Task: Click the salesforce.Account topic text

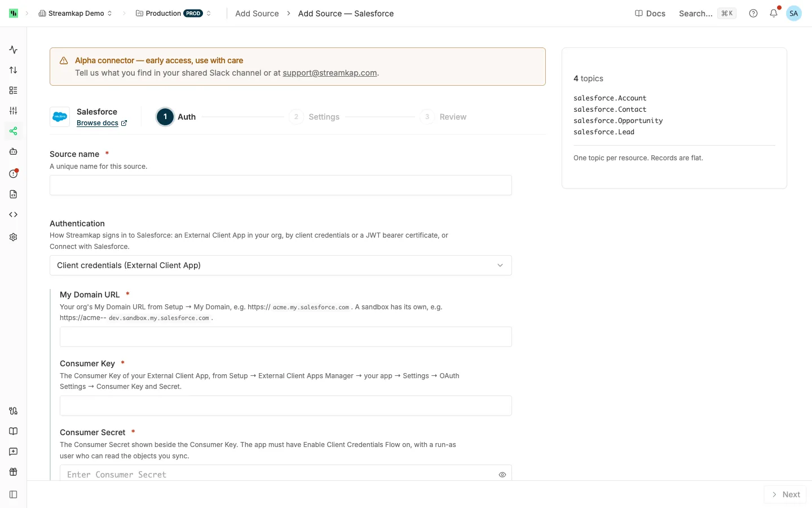Action: click(610, 98)
